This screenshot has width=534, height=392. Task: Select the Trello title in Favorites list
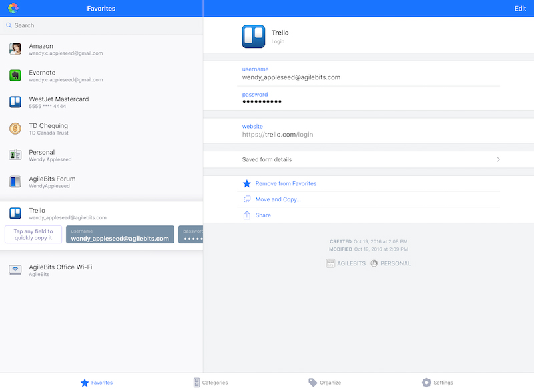point(37,210)
